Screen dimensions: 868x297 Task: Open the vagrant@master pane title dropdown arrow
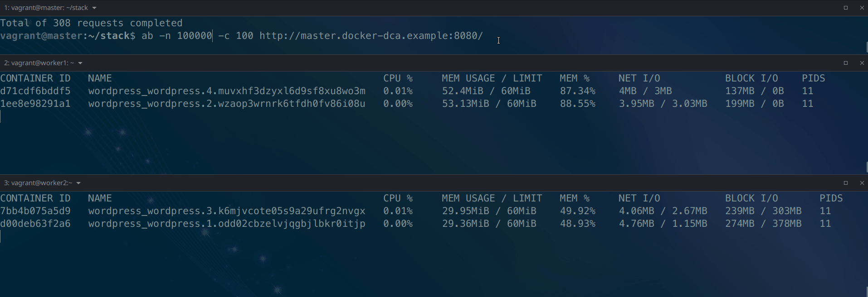click(94, 8)
